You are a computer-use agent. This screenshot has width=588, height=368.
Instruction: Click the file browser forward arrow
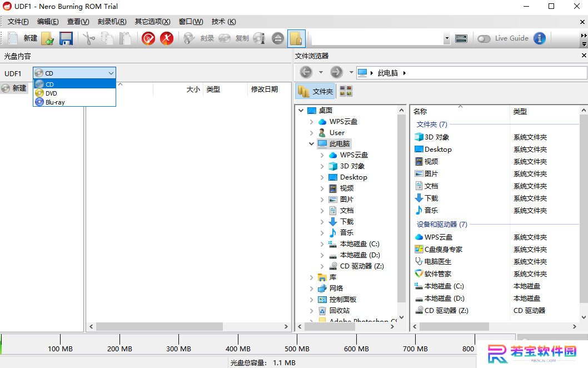pos(336,72)
